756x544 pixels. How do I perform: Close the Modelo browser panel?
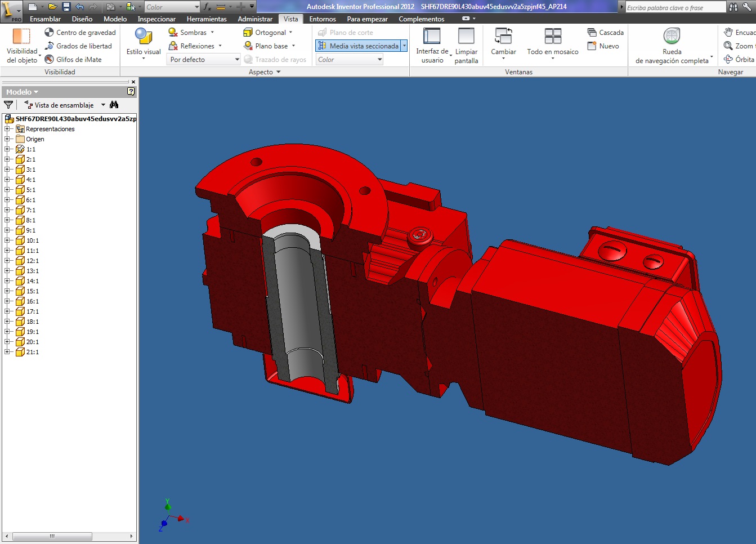click(133, 82)
